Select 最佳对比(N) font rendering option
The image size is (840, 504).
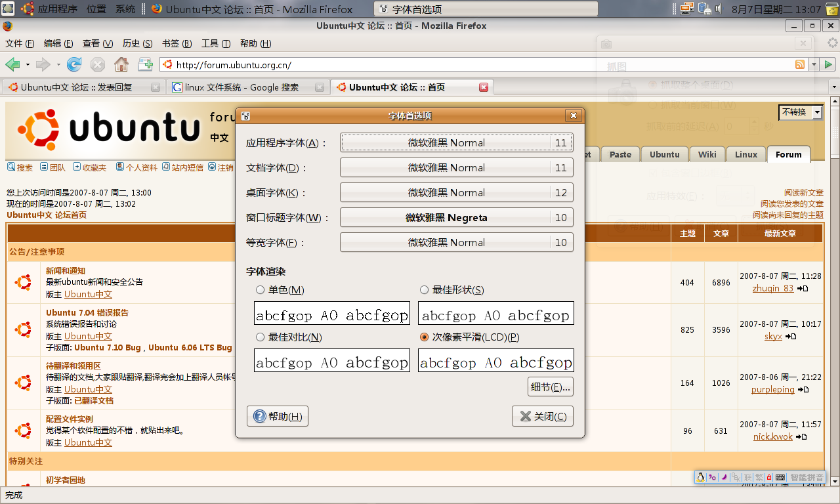click(x=289, y=337)
